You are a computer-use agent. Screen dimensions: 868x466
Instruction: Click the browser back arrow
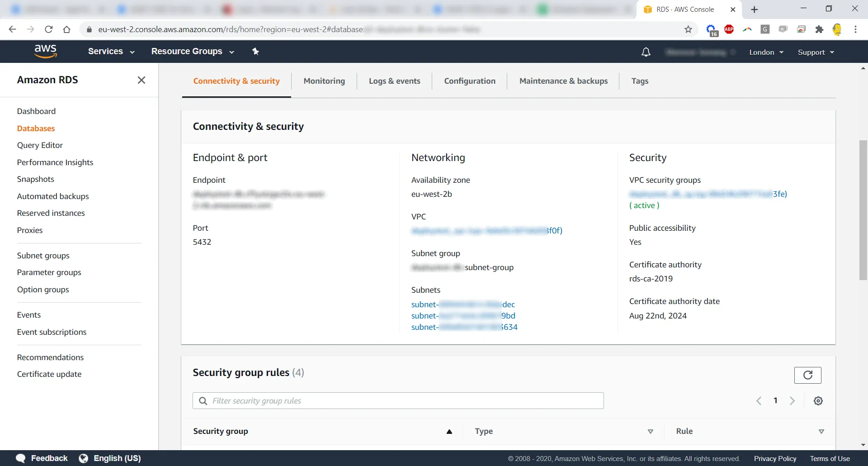pos(12,29)
